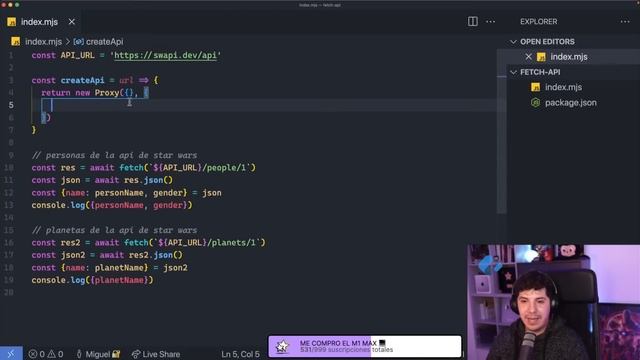Viewport: 640px width, 360px height.
Task: Click personName in console.log line 13
Action: (x=119, y=205)
